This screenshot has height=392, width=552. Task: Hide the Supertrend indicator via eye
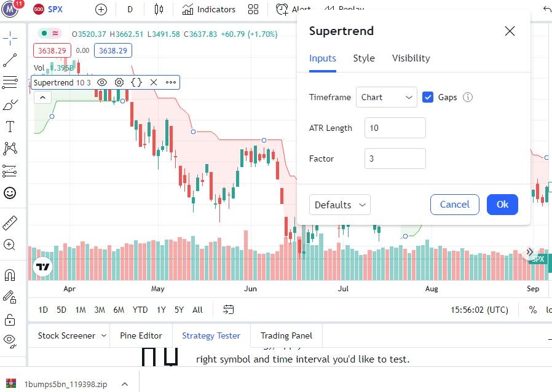[x=102, y=82]
